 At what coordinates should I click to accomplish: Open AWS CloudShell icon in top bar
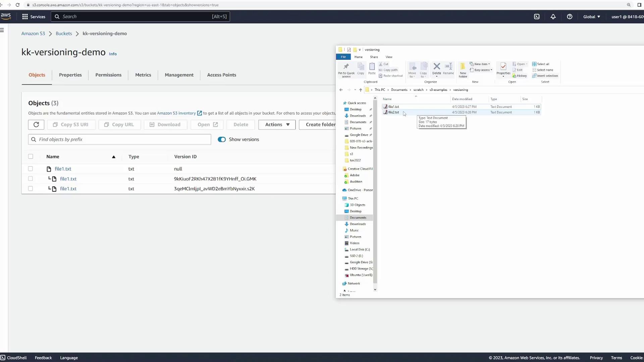[537, 16]
